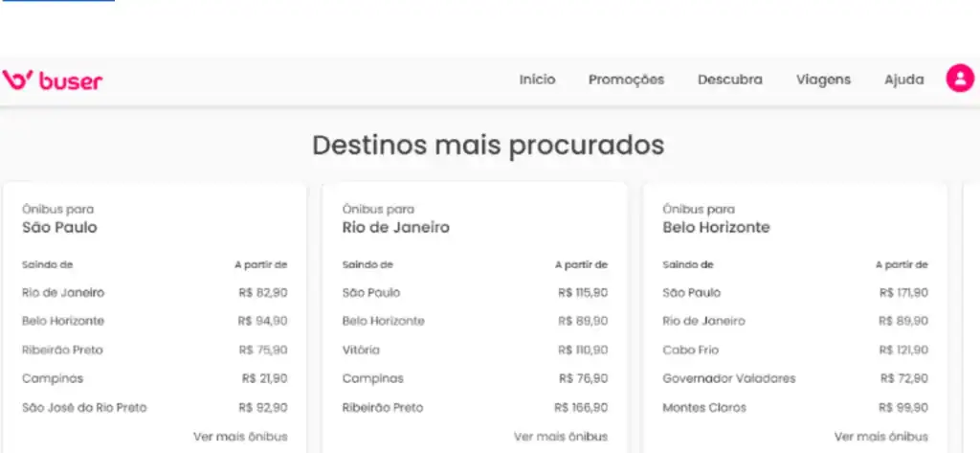Click the Buser logo
This screenshot has width=980, height=453.
(53, 80)
